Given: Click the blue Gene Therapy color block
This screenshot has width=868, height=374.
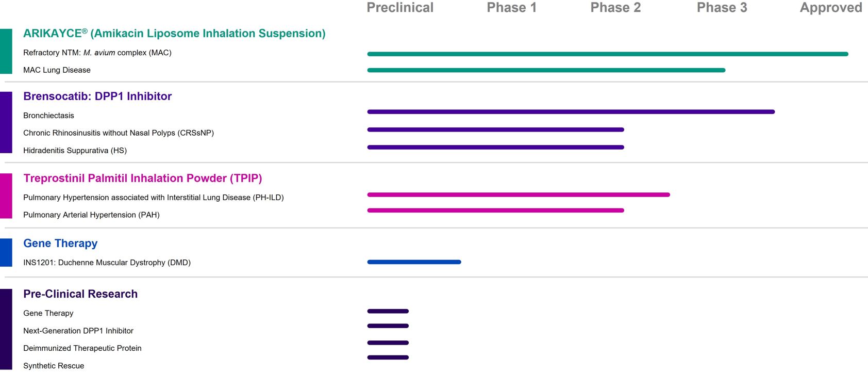Looking at the screenshot, I should (6, 252).
